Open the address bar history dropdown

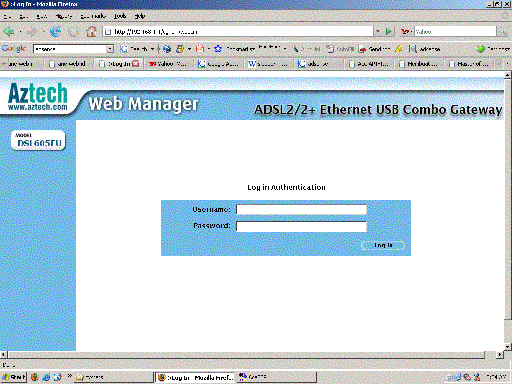click(x=378, y=32)
